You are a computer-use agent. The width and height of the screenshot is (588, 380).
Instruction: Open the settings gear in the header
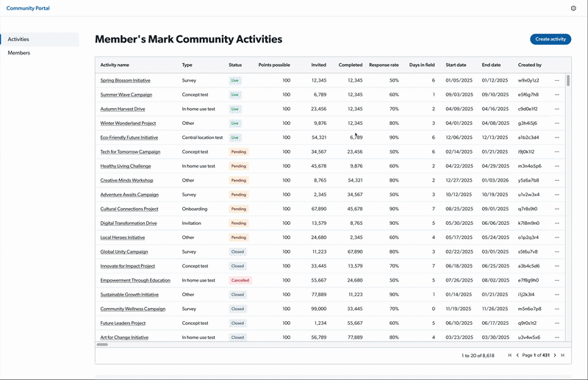[573, 8]
